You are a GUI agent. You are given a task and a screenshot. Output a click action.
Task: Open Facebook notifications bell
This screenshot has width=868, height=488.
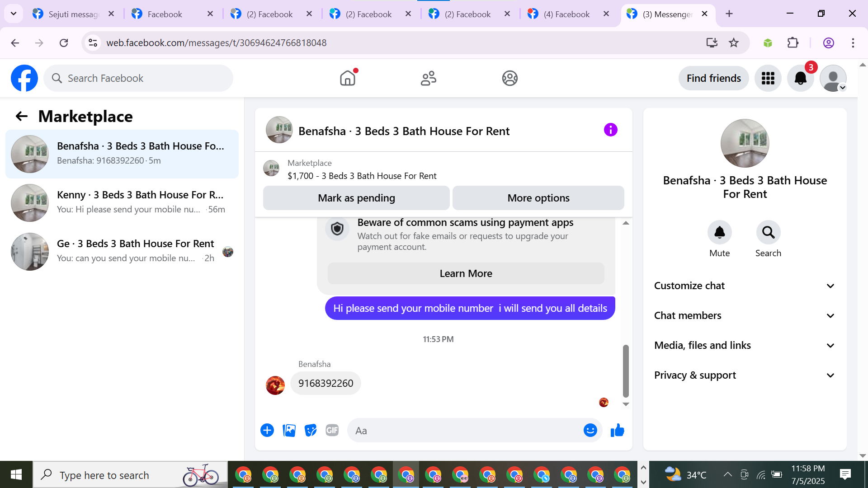pyautogui.click(x=800, y=78)
